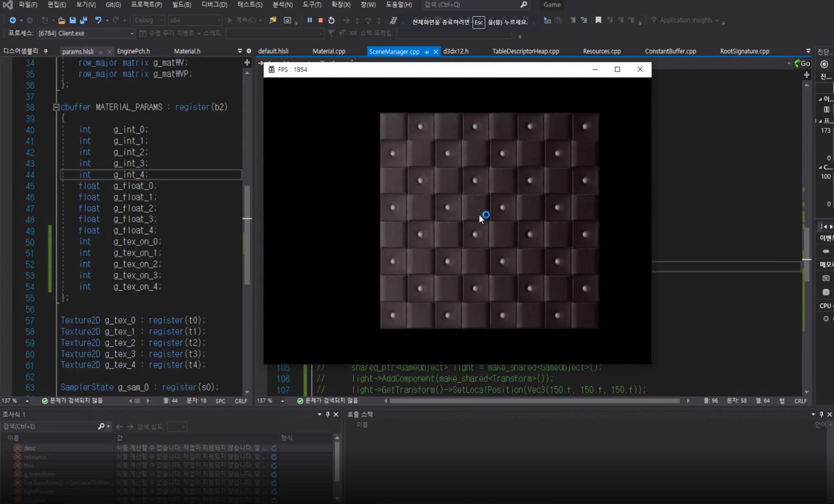
Task: Click the 계속(C) continue button
Action: [242, 20]
